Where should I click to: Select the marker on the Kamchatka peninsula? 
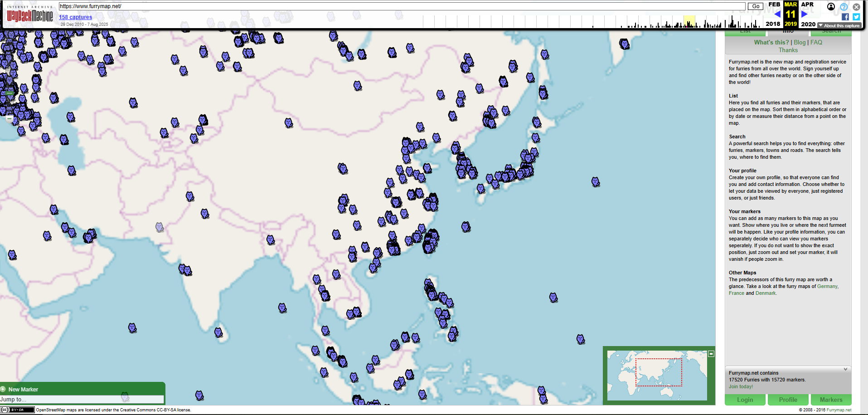point(625,44)
